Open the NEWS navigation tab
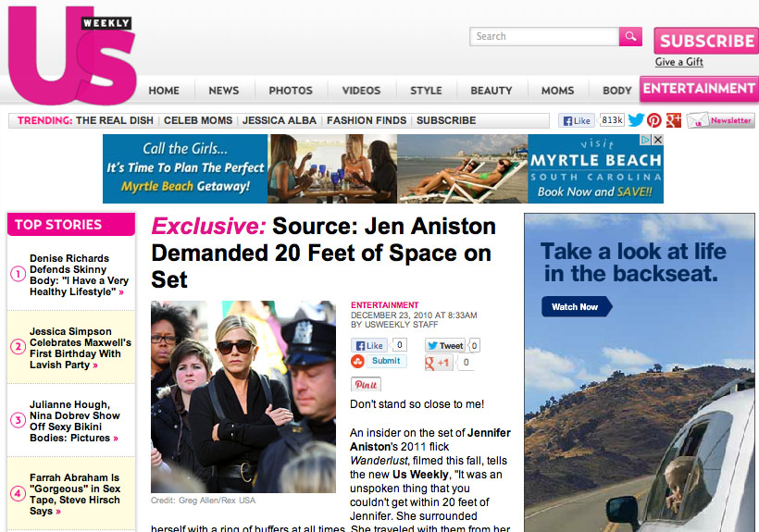759x532 pixels. coord(224,91)
